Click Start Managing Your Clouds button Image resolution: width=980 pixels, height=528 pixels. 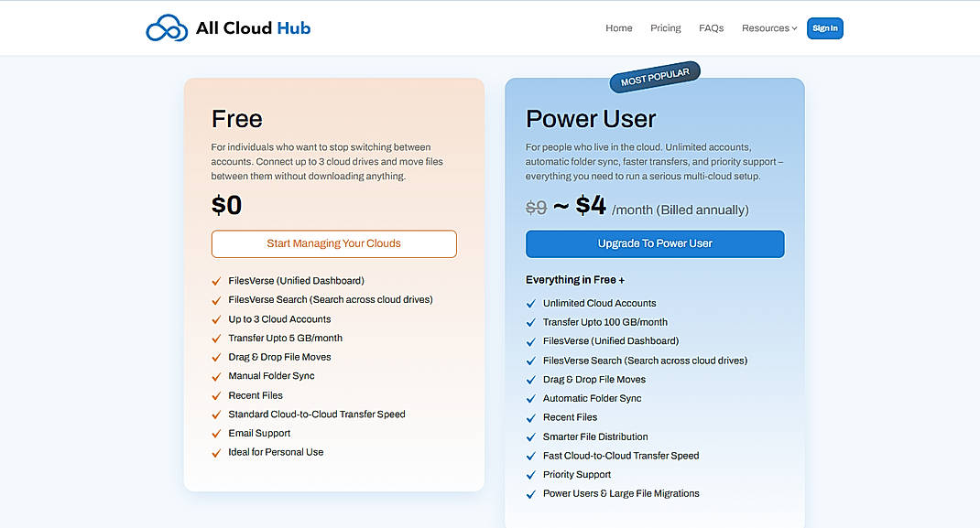pos(333,243)
